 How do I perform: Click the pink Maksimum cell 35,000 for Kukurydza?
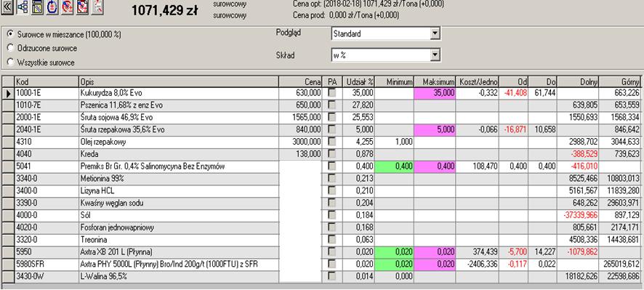click(435, 93)
